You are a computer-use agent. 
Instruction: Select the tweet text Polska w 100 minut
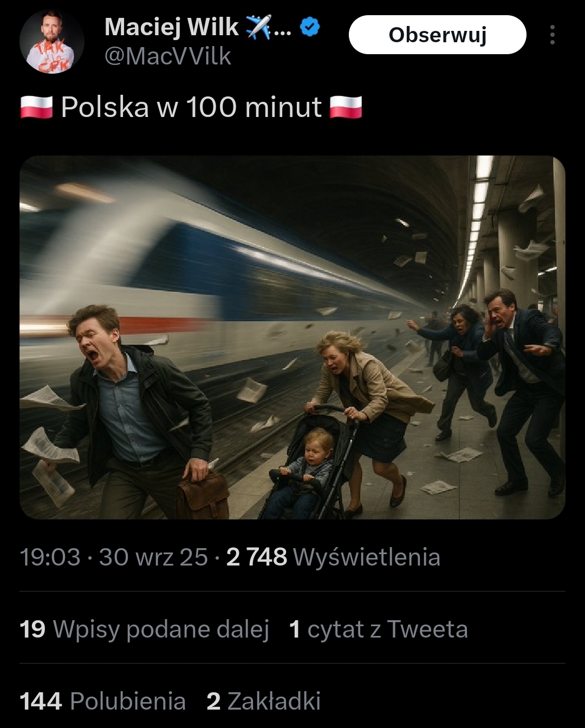(191, 107)
